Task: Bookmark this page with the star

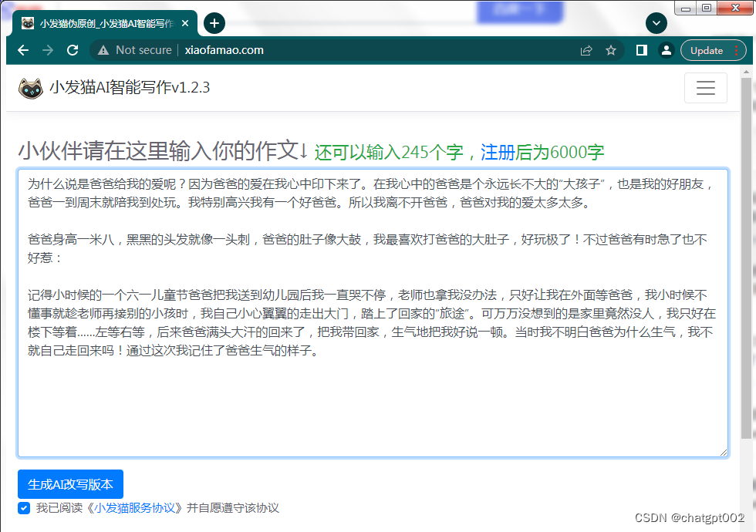Action: click(x=611, y=50)
